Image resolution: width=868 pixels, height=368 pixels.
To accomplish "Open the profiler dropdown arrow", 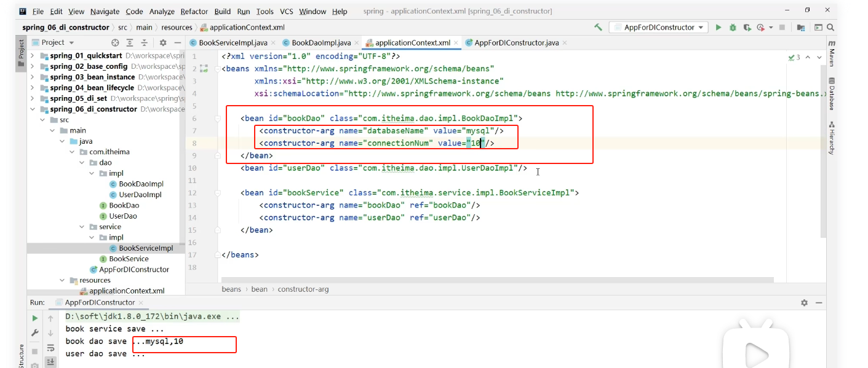I will pos(770,27).
